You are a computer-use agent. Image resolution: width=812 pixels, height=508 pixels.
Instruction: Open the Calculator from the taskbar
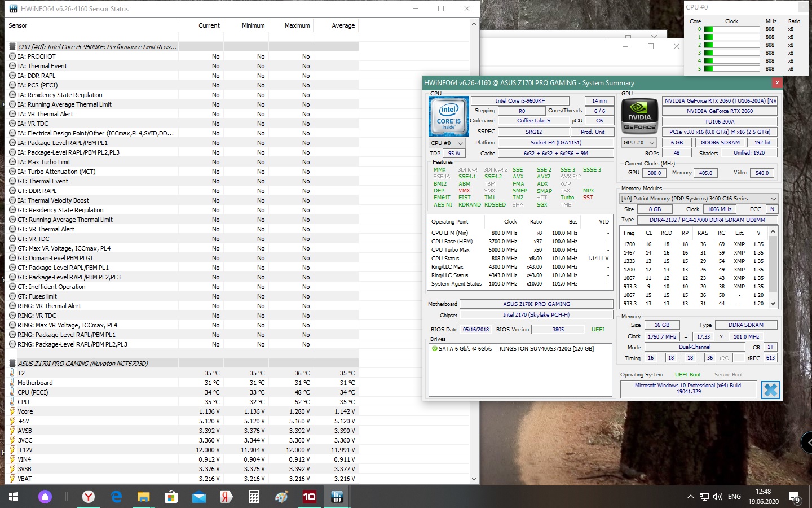(x=254, y=497)
